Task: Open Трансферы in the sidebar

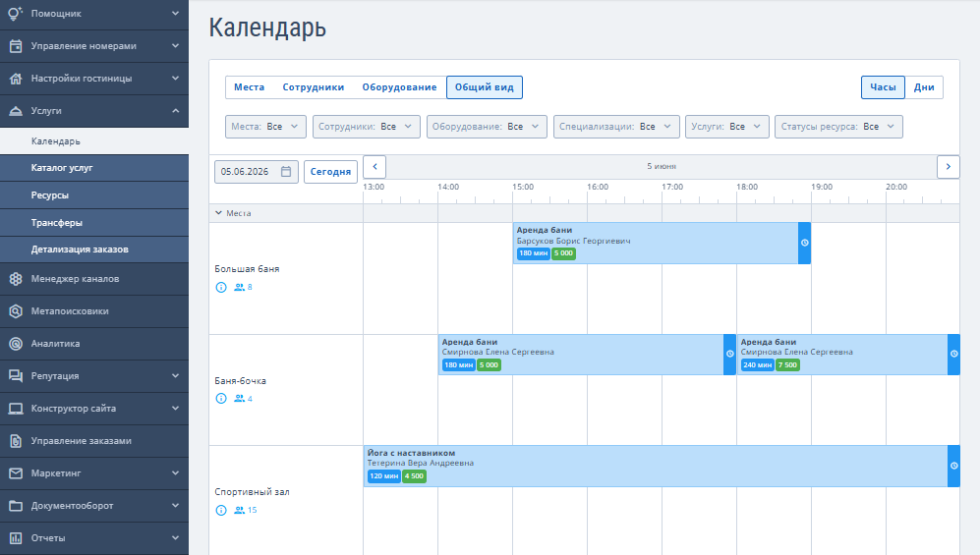Action: [x=94, y=223]
